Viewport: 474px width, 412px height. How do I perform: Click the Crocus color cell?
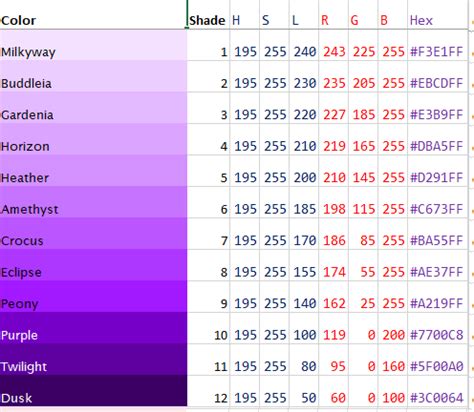tap(93, 233)
